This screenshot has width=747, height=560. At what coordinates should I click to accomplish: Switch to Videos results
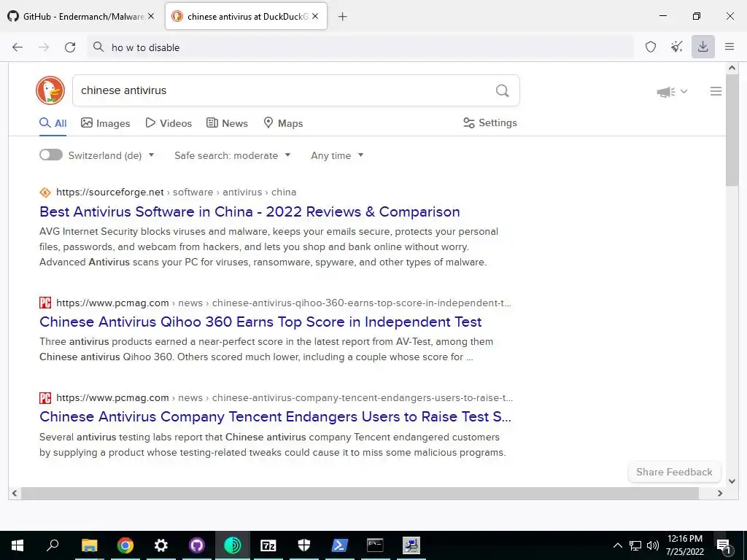(x=169, y=123)
